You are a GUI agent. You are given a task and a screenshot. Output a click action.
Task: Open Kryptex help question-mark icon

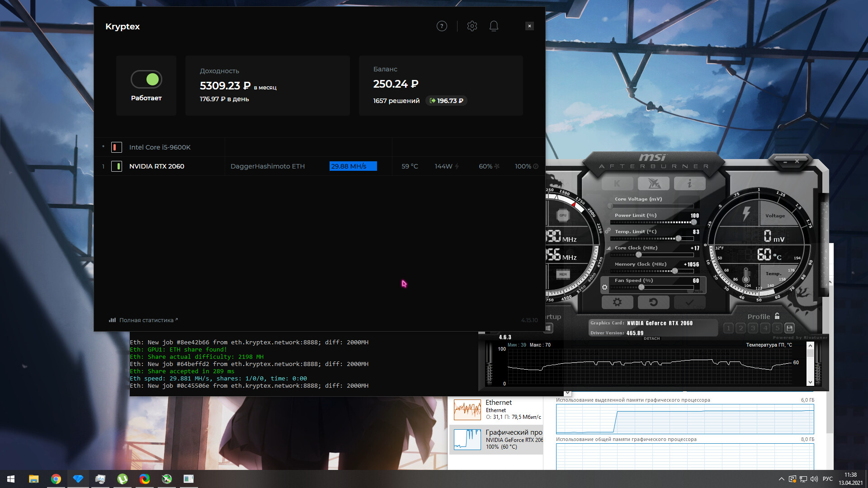pos(442,26)
